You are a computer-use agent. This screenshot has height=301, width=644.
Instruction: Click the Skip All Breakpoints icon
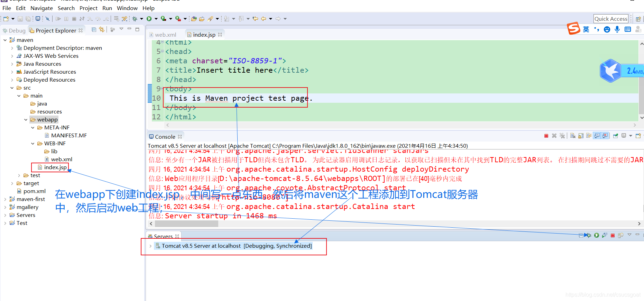click(x=47, y=19)
